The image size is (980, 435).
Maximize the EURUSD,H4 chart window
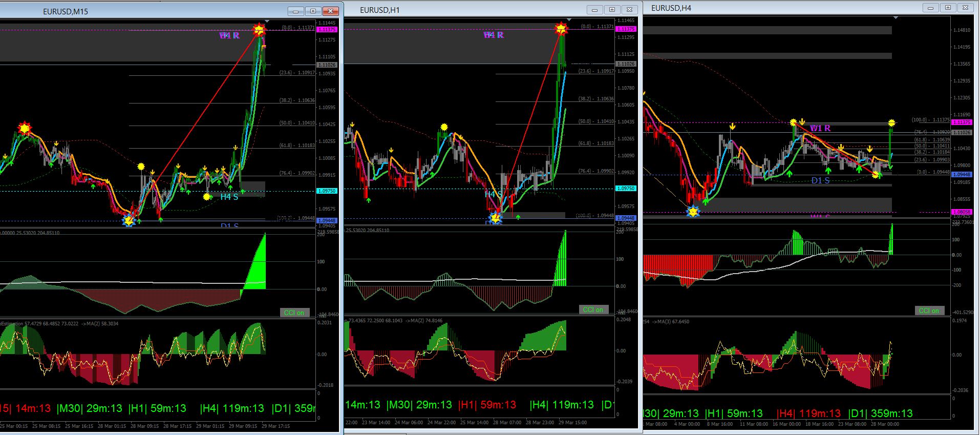point(948,8)
